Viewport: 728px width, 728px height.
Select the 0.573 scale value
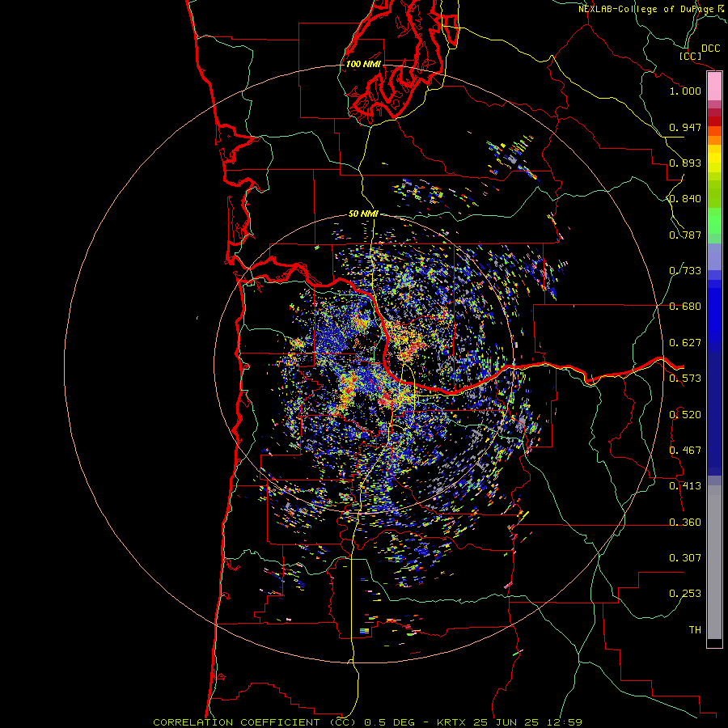[685, 379]
